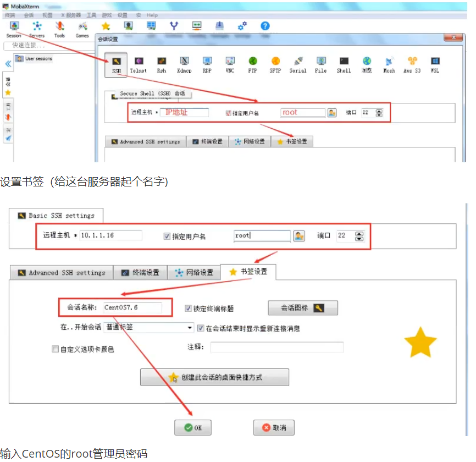Click the username field containing red root text
476x462 pixels.
click(x=303, y=113)
